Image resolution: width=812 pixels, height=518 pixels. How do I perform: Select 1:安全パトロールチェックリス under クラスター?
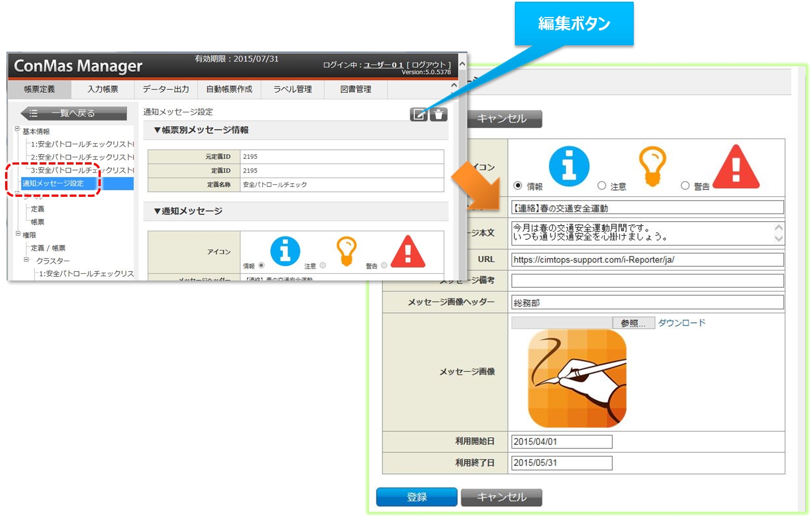point(87,274)
